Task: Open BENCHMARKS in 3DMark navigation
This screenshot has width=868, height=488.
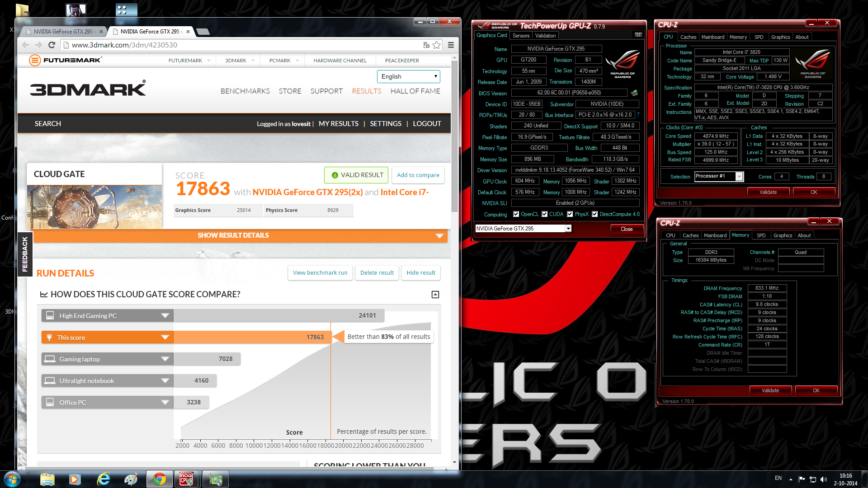Action: 245,91
